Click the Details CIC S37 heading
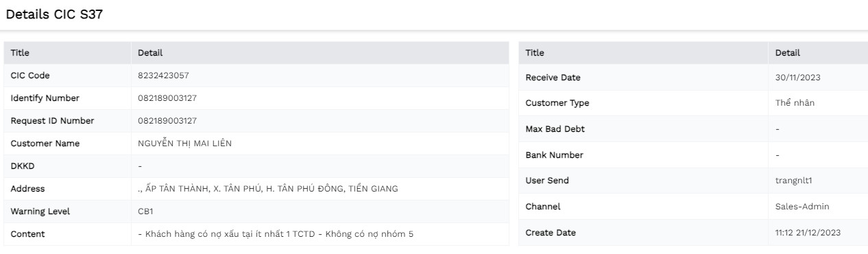 [54, 14]
